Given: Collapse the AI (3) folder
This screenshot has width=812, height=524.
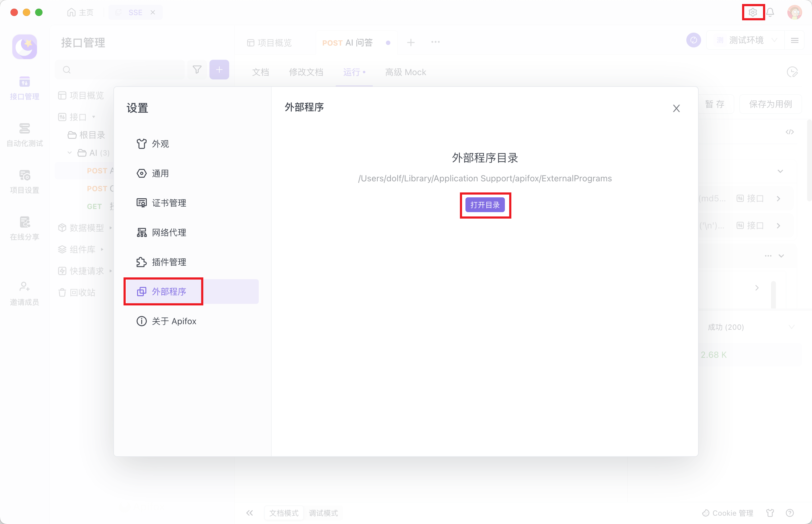Looking at the screenshot, I should 70,153.
